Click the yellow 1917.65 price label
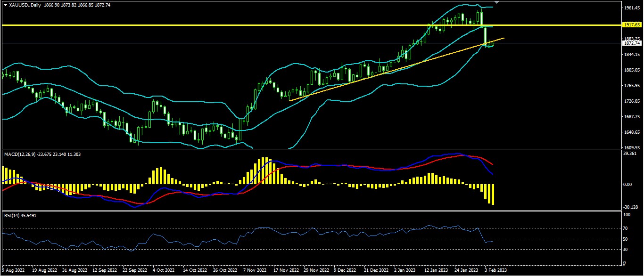This screenshot has height=276, width=644. tap(631, 24)
